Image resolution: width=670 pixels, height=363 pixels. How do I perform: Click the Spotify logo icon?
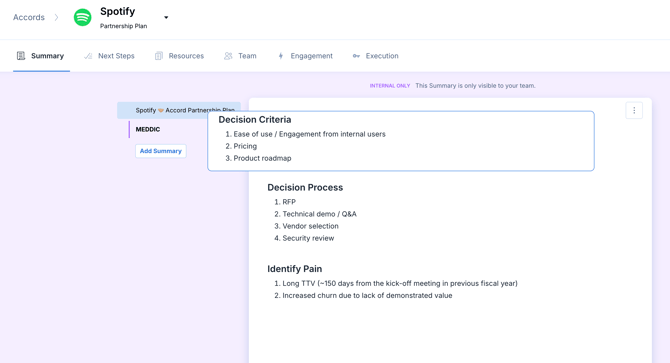click(x=82, y=18)
